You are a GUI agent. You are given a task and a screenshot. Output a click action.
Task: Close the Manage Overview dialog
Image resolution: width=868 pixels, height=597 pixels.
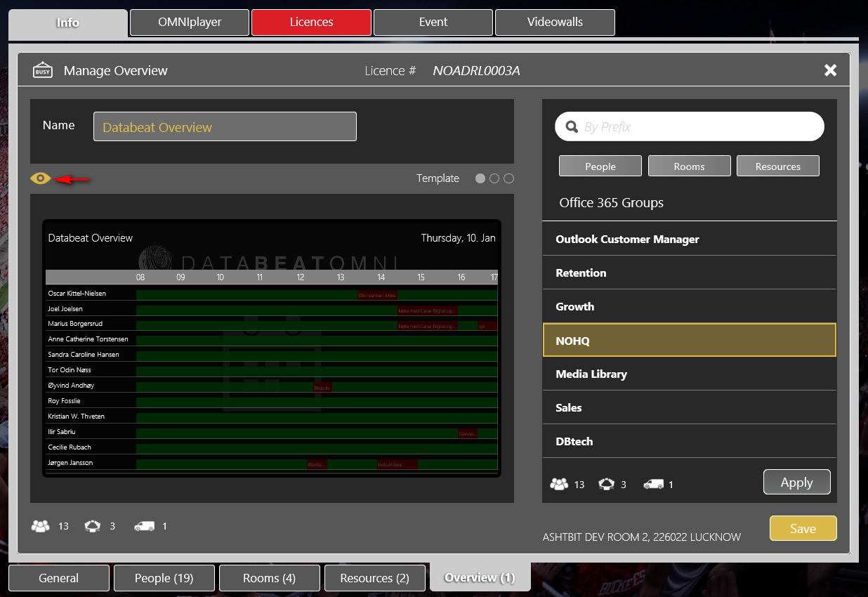[830, 70]
